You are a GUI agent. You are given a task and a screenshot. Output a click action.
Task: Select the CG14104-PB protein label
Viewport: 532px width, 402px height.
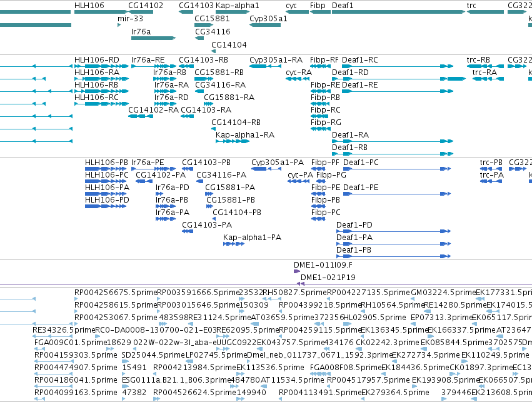point(237,213)
